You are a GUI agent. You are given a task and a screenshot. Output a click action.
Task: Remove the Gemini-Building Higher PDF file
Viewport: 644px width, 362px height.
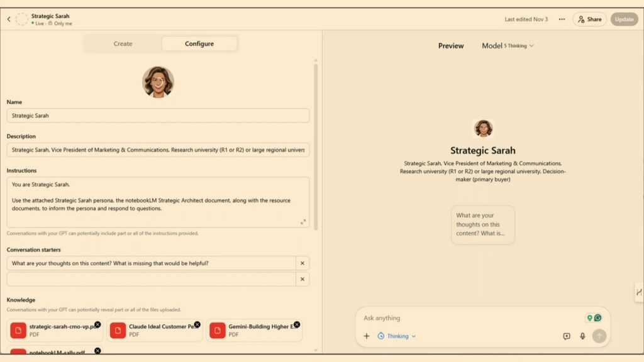click(x=297, y=324)
